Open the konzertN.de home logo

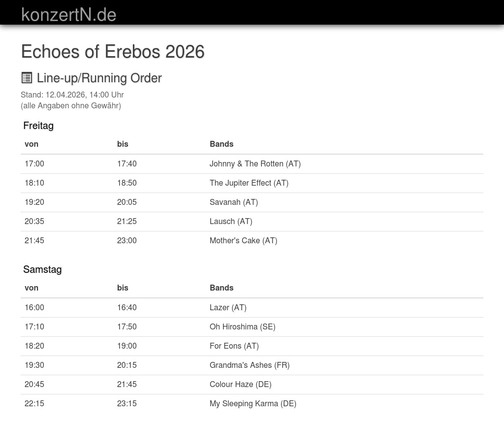pos(68,15)
